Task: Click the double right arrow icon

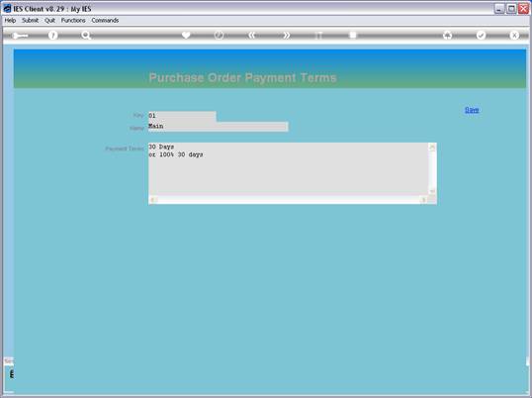Action: [287, 35]
